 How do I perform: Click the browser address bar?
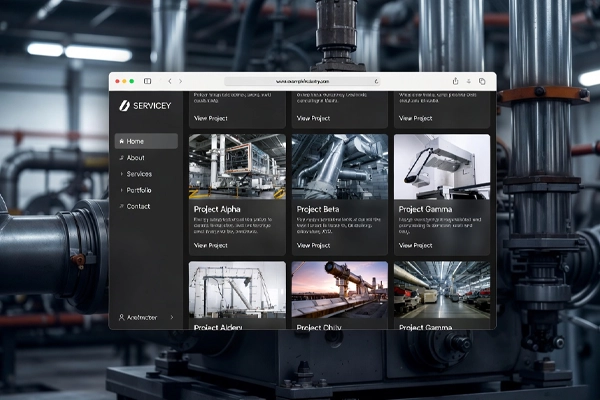[300, 81]
